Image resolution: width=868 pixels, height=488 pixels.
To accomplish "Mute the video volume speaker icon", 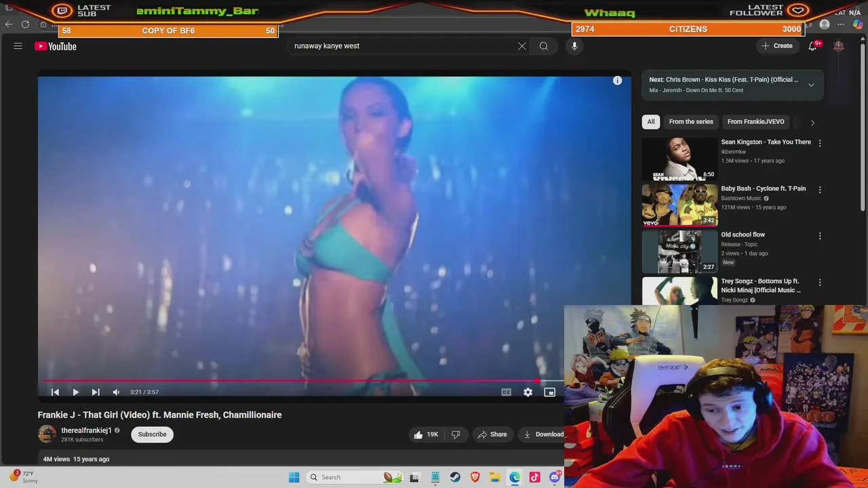I will (x=116, y=392).
